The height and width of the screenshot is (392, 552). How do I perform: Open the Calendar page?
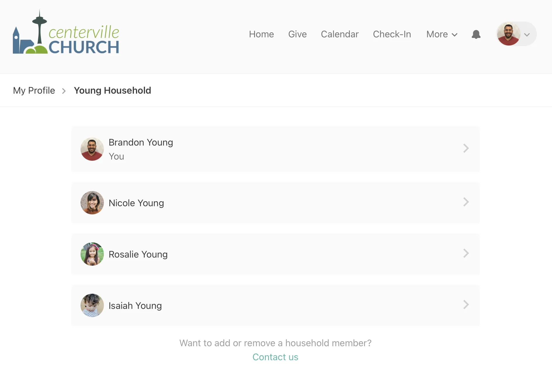click(340, 34)
